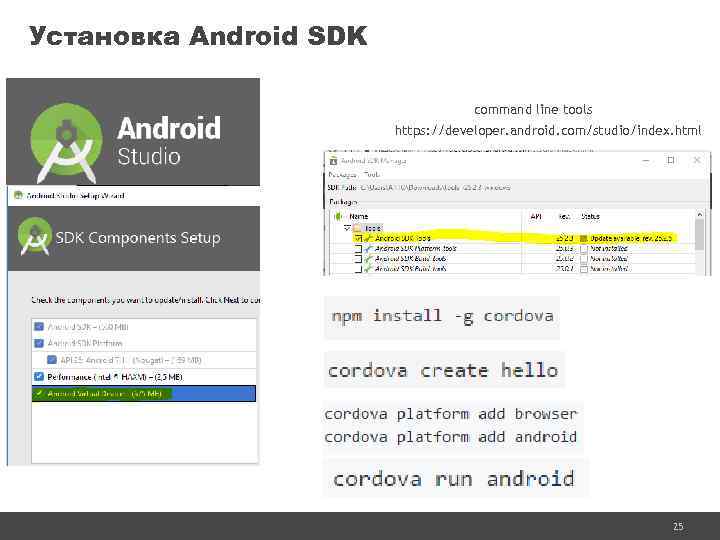Click the 'cordova platform add browser' line

point(450,414)
